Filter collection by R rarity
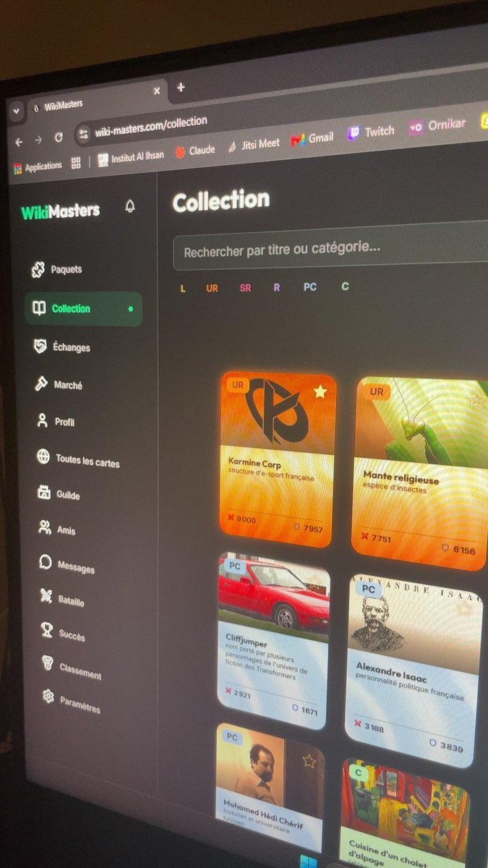The width and height of the screenshot is (488, 868). (x=277, y=287)
